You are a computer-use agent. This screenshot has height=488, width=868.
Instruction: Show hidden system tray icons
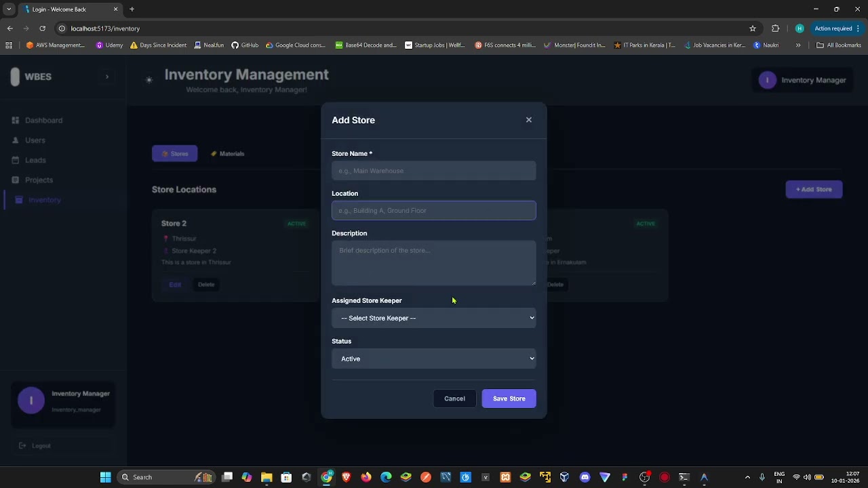click(748, 477)
